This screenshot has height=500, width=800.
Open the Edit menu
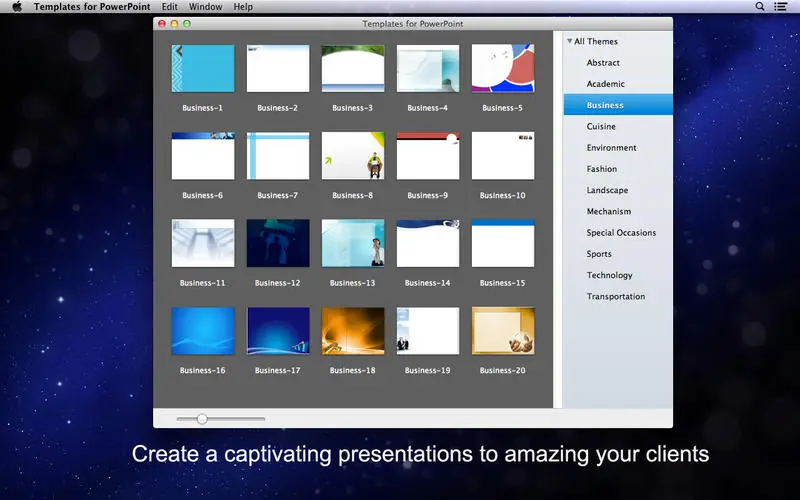pyautogui.click(x=170, y=7)
